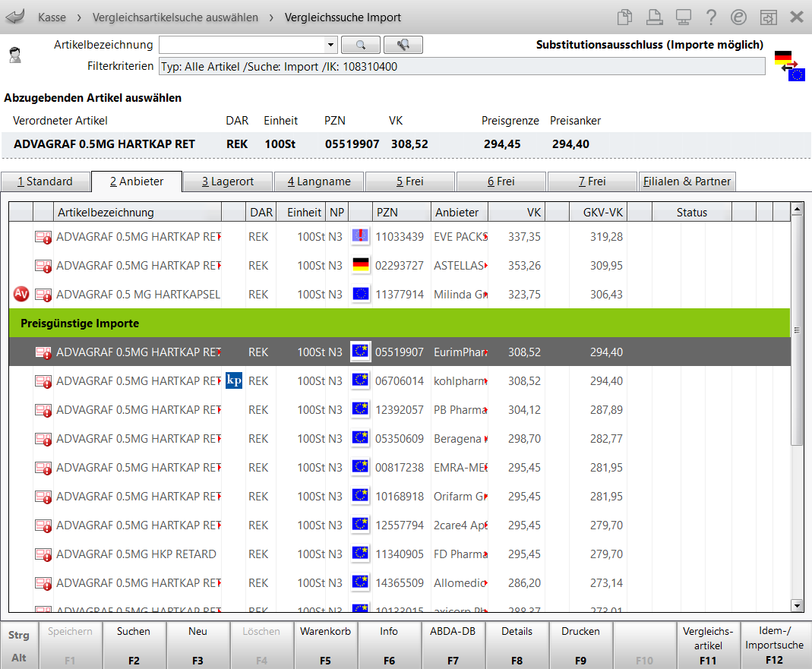
Task: Click the extended search icon button
Action: point(403,45)
